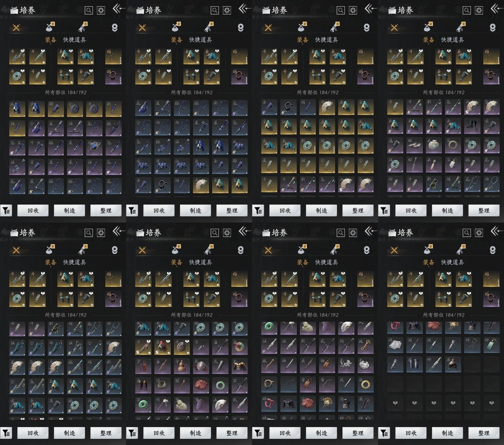Image resolution: width=504 pixels, height=445 pixels.
Task: Click the stacked-coins icon in the second top panel
Action: (241, 28)
